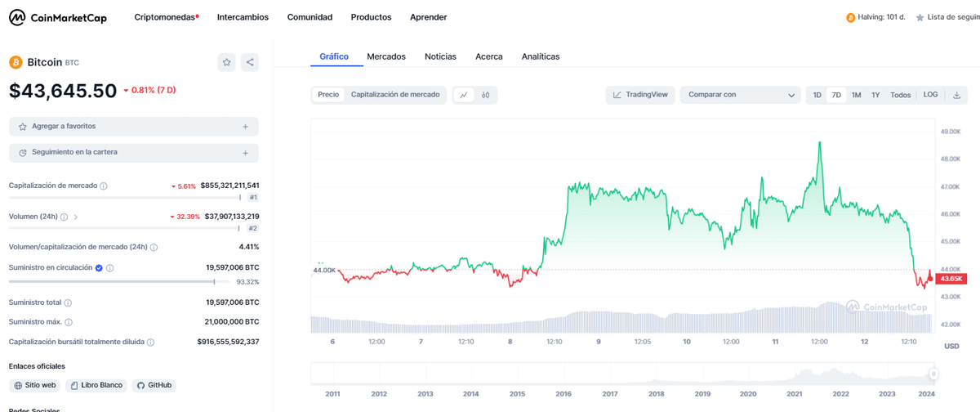Expand Agregar a favoritos plus
The width and height of the screenshot is (980, 412).
click(x=245, y=127)
